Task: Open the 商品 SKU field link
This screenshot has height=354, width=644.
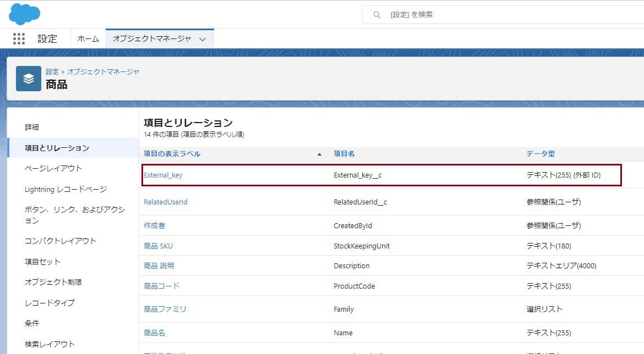Action: tap(158, 245)
